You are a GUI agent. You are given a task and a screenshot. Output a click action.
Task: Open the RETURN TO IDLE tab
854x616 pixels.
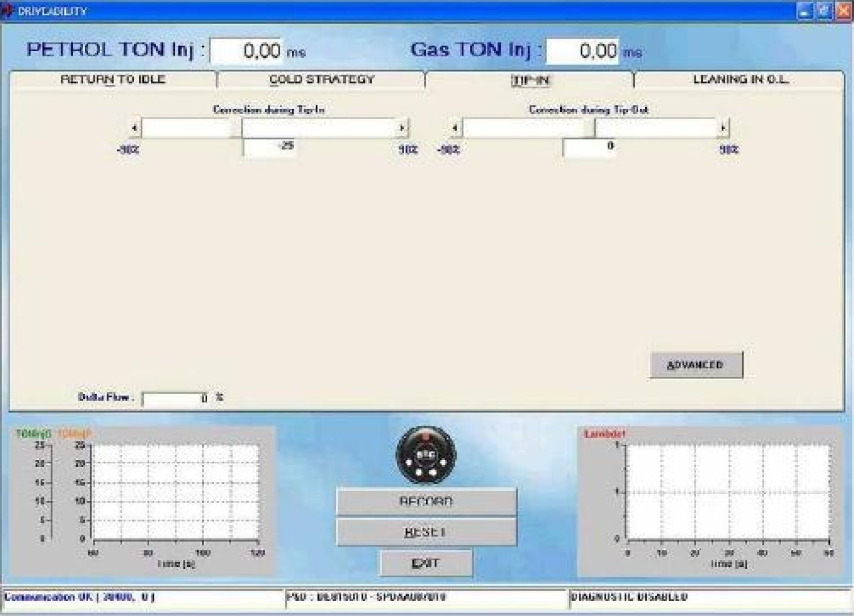point(113,80)
